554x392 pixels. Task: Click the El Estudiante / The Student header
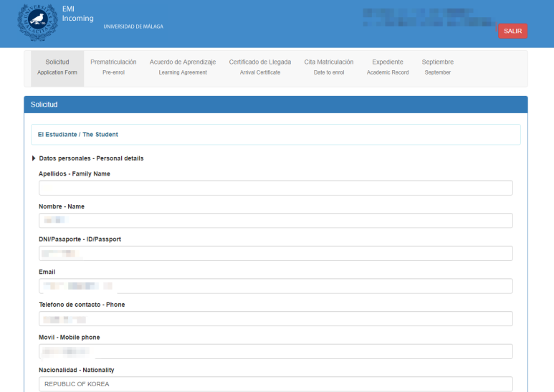coord(78,134)
